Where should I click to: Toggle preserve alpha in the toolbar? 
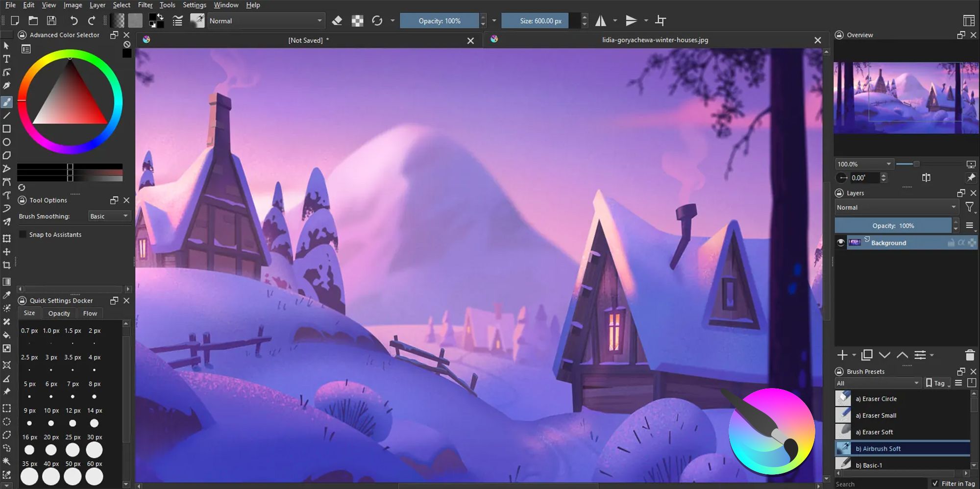(x=358, y=21)
